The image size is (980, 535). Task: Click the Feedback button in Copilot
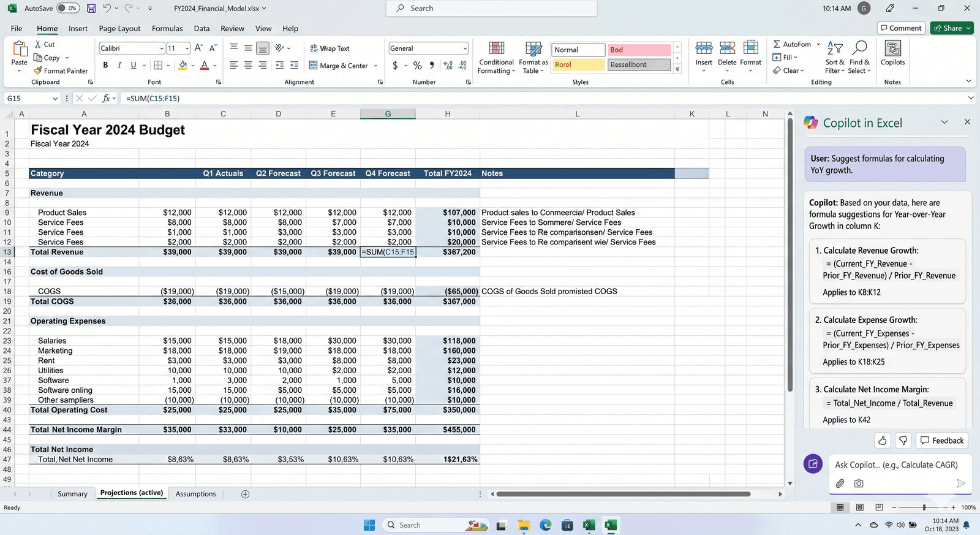[x=941, y=441]
